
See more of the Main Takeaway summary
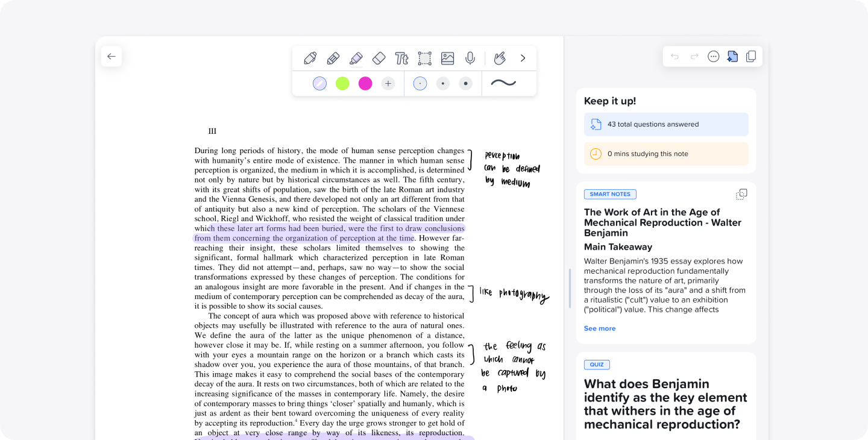pos(599,328)
